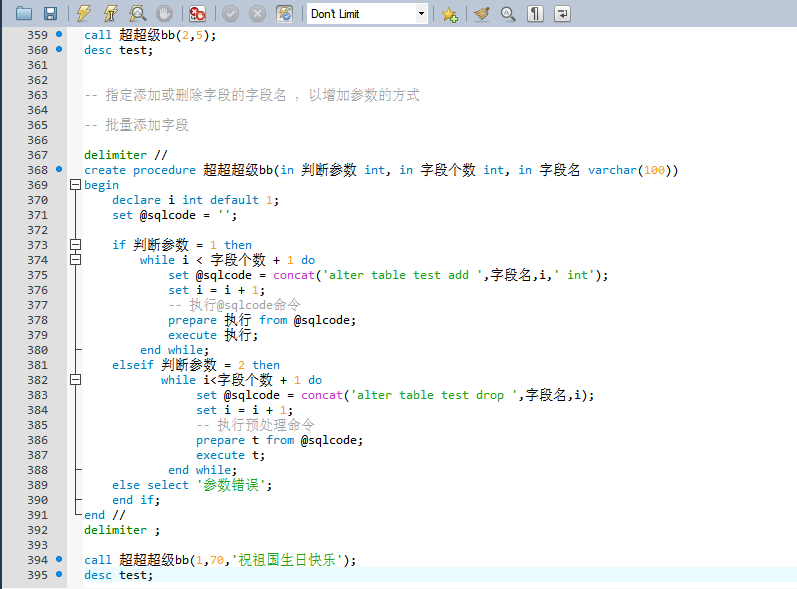The height and width of the screenshot is (589, 797).
Task: Click statement marker dot on line 360
Action: pos(59,49)
